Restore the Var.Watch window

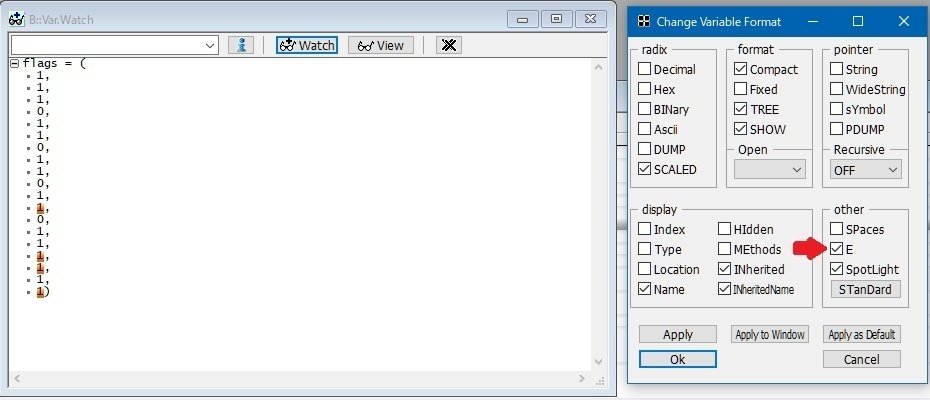pyautogui.click(x=556, y=19)
